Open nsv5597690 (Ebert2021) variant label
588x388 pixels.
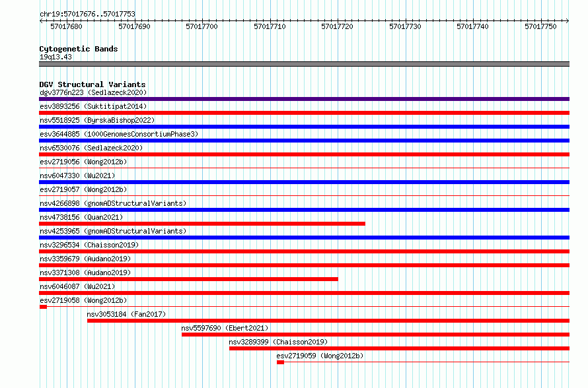tap(225, 328)
